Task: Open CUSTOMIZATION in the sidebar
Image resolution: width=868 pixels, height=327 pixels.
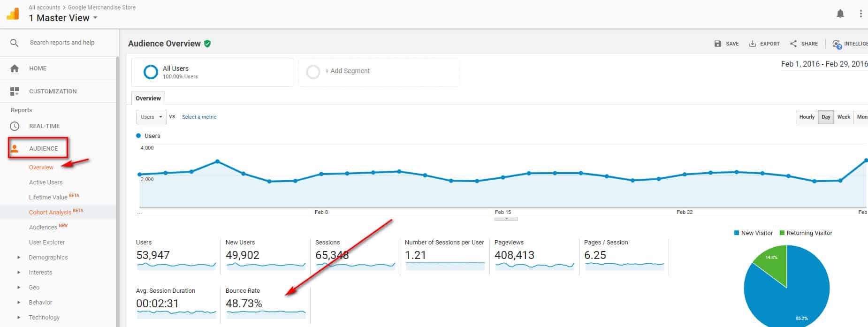Action: pyautogui.click(x=53, y=91)
